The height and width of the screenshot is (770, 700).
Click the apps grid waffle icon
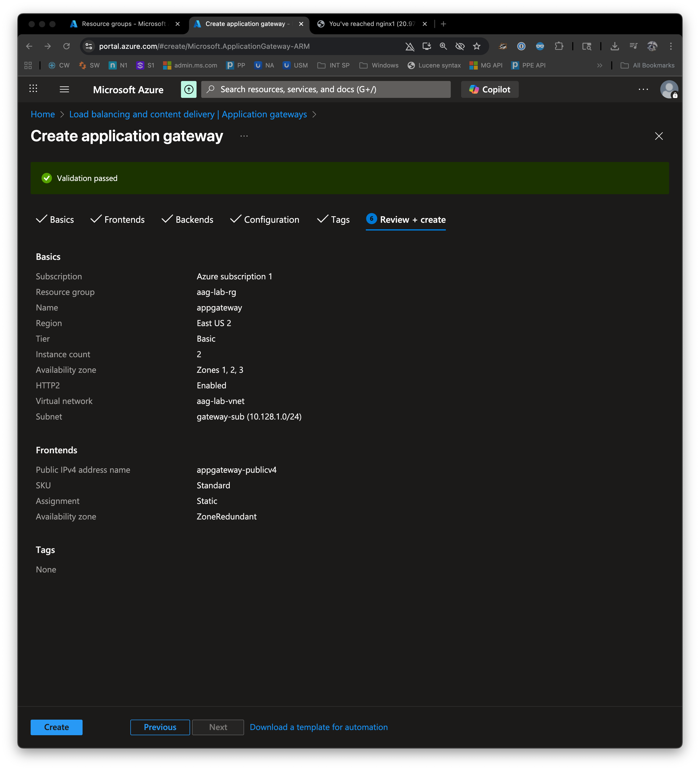coord(33,89)
